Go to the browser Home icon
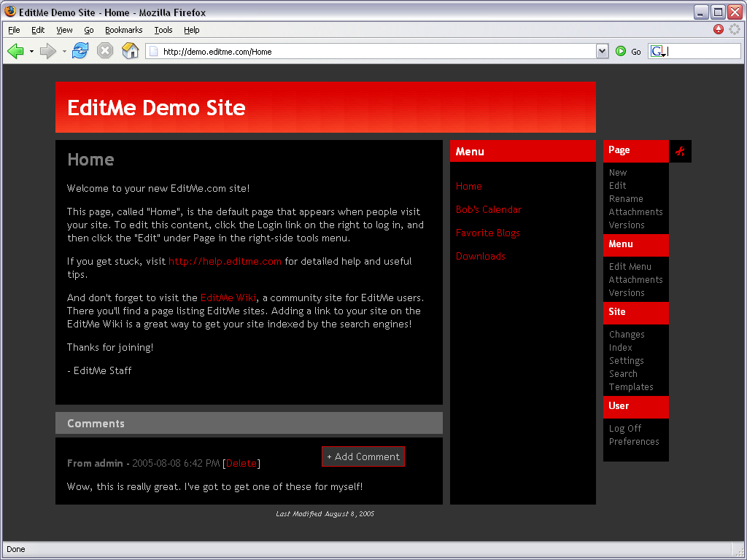Screen dimensions: 747x560 tap(130, 50)
